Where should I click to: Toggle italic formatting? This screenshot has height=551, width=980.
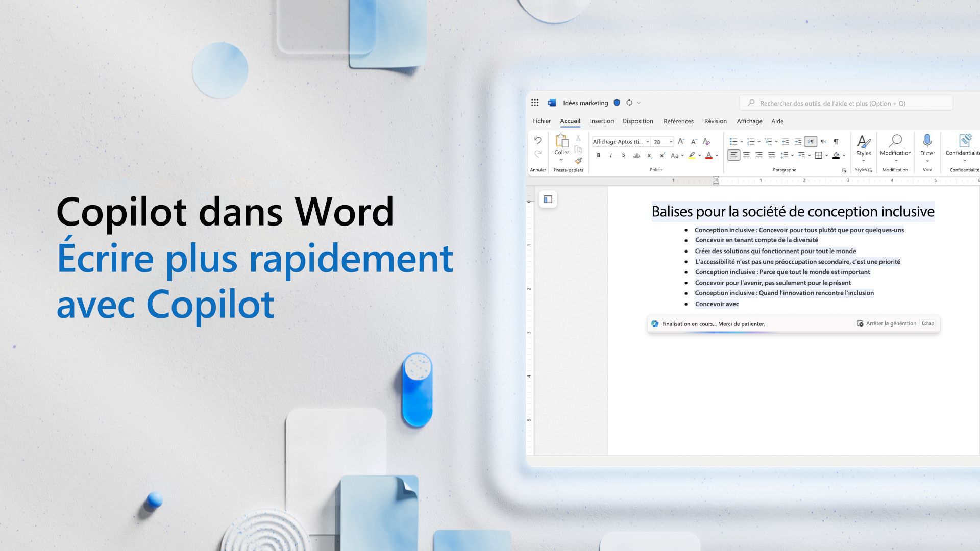tap(611, 155)
